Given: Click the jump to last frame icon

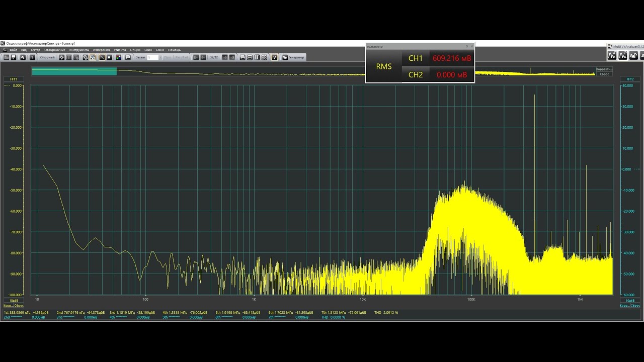Looking at the screenshot, I should [232, 57].
